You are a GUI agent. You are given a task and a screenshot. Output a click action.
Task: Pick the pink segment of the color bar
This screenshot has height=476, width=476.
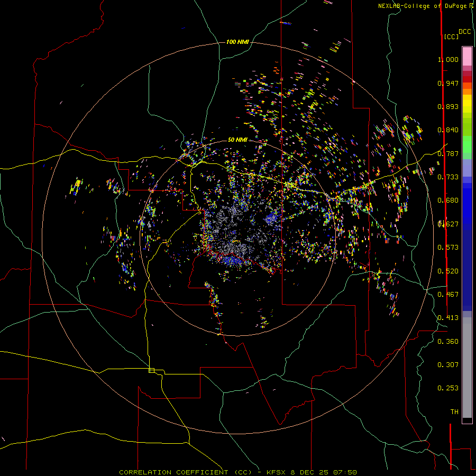click(x=467, y=56)
